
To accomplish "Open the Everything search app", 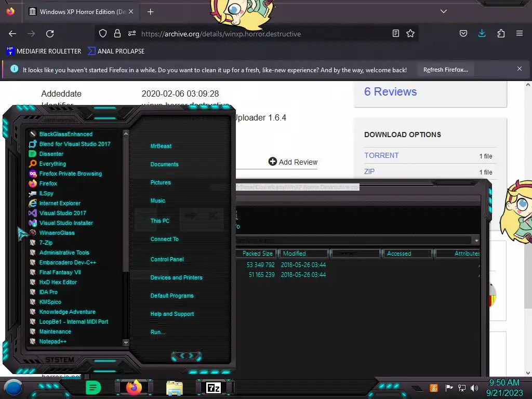I will (47, 164).
